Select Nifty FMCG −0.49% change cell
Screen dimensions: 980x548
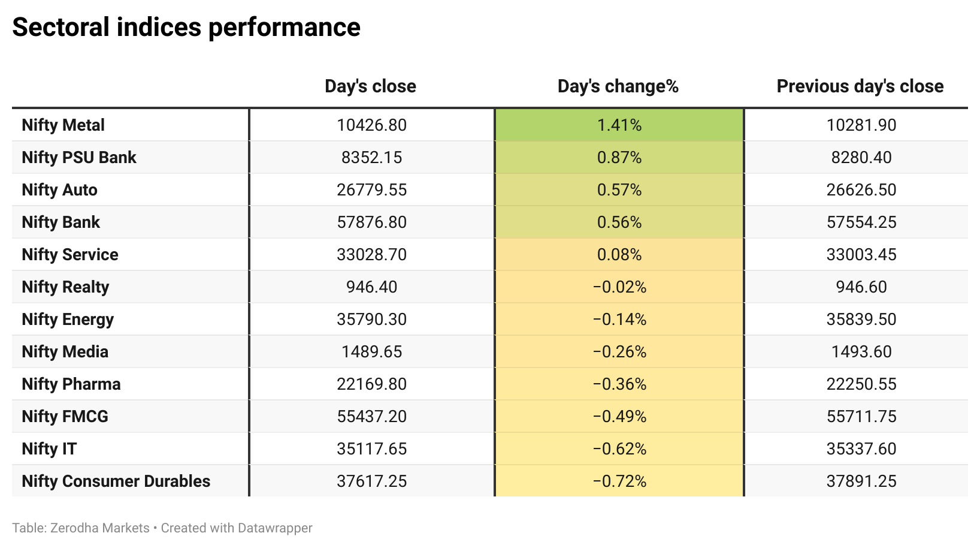point(619,416)
